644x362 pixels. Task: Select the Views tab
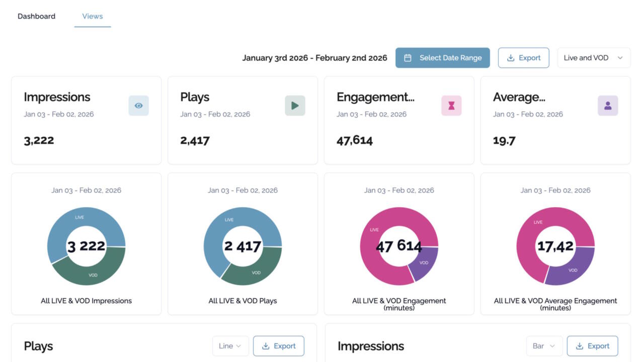point(93,16)
